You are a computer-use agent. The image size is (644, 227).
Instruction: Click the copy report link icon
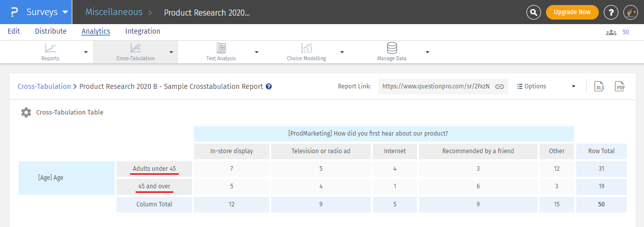tap(499, 86)
